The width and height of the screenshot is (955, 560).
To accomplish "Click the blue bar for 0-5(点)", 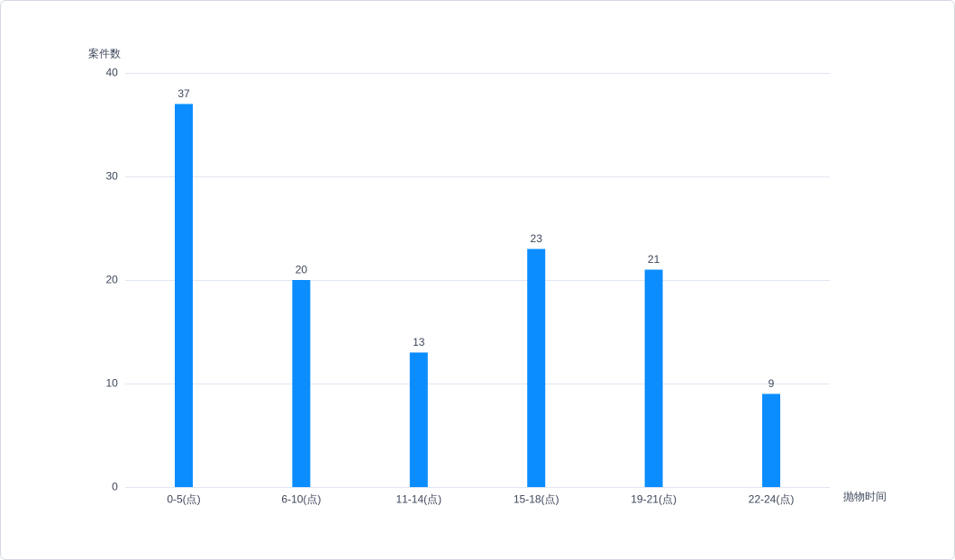I will pos(183,295).
